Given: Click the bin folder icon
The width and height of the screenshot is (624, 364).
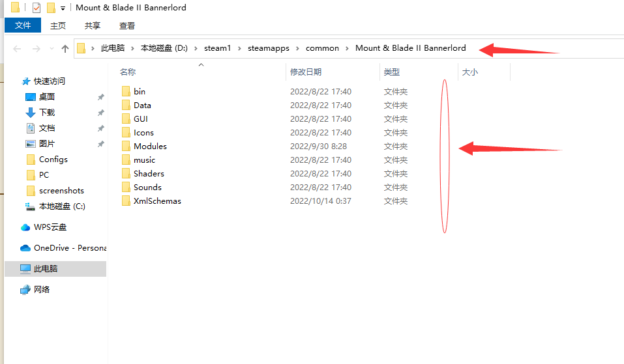Looking at the screenshot, I should coord(126,92).
